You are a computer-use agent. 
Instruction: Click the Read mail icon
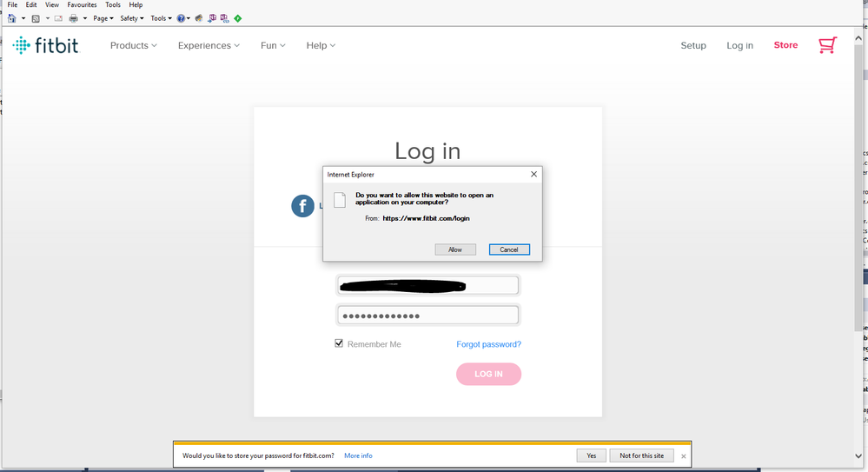click(x=58, y=18)
